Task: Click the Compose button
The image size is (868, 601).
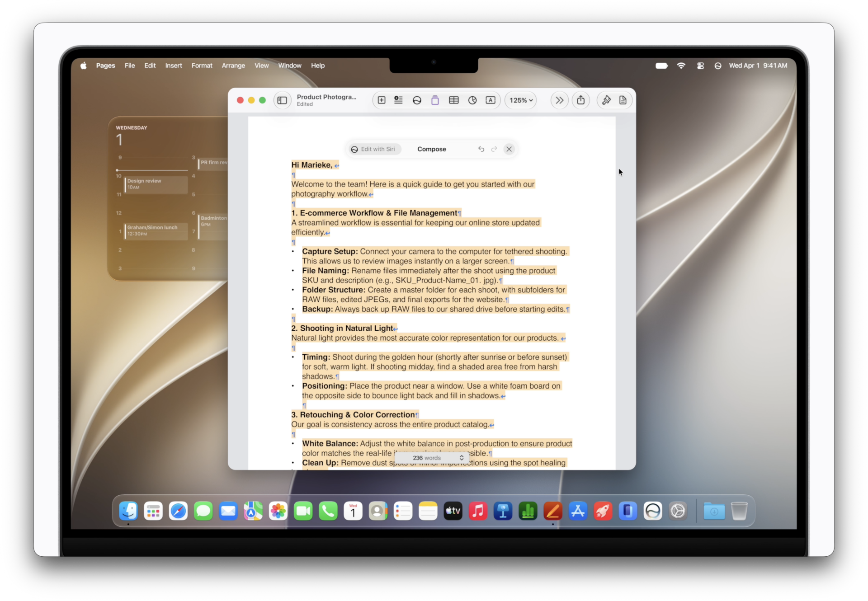Action: [432, 149]
